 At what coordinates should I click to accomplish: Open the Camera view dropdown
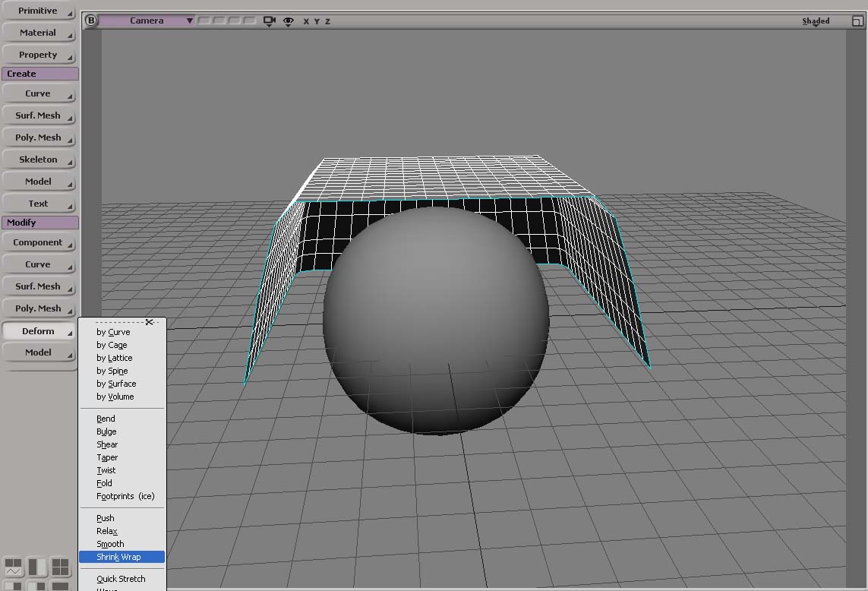tap(146, 21)
